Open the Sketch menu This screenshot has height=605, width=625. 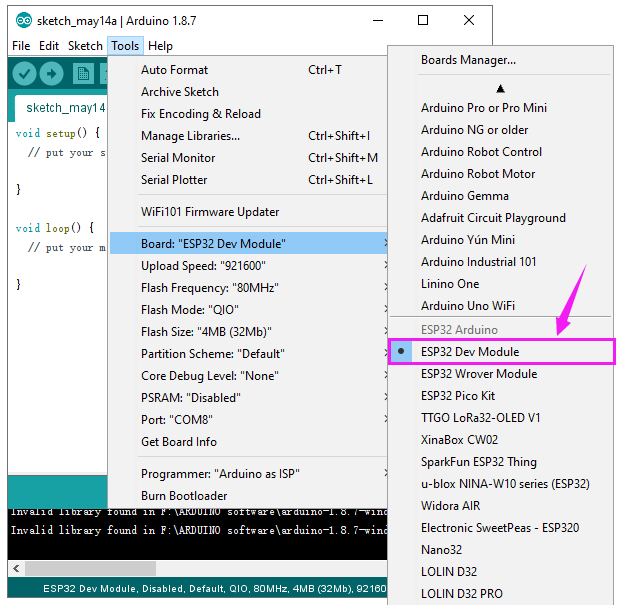[85, 46]
